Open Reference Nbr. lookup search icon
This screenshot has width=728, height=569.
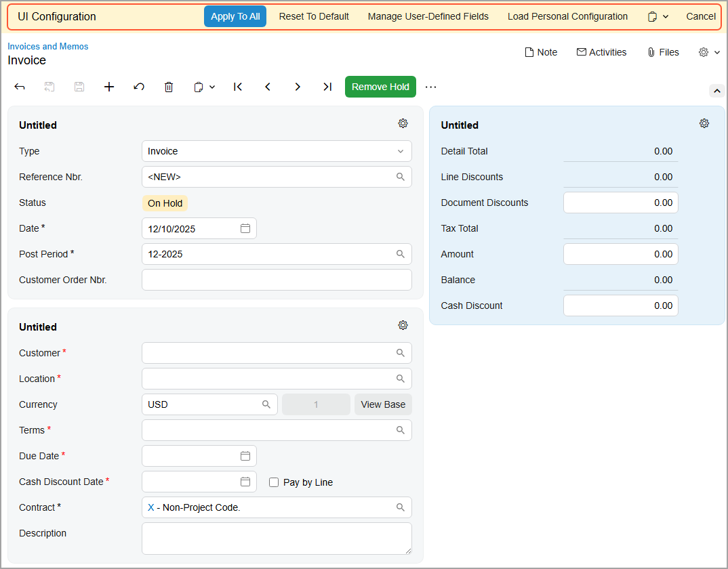(x=400, y=177)
